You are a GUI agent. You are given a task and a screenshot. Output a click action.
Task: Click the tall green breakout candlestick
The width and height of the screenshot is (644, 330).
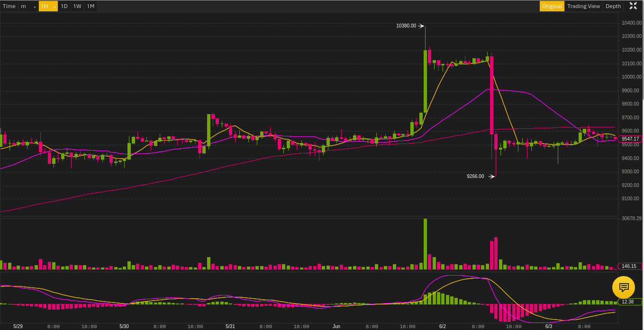(425, 81)
